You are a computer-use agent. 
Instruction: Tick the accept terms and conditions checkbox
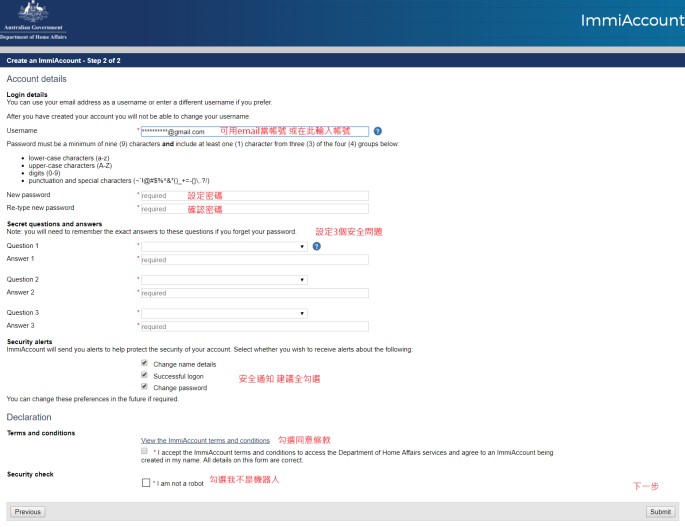tap(144, 451)
